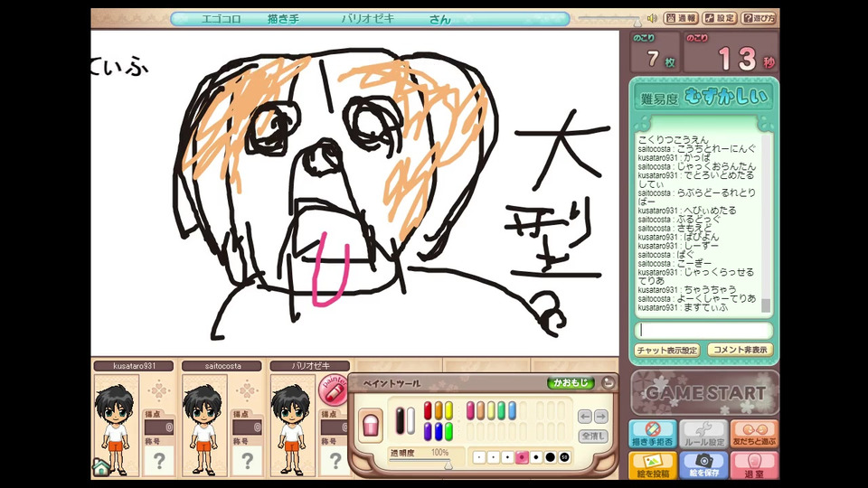Click 友だちと遊ぶ play with friends
This screenshot has height=488, width=868.
pyautogui.click(x=754, y=435)
